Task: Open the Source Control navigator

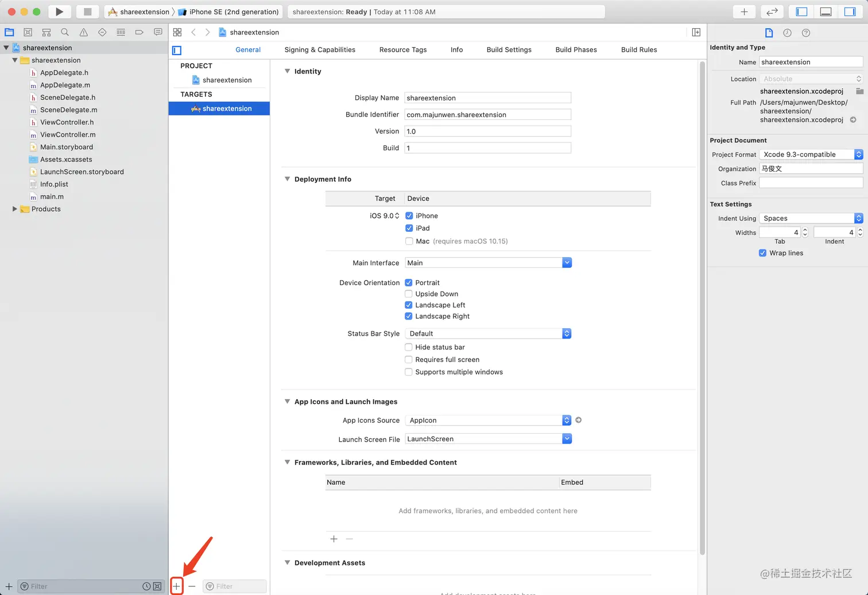Action: [28, 32]
